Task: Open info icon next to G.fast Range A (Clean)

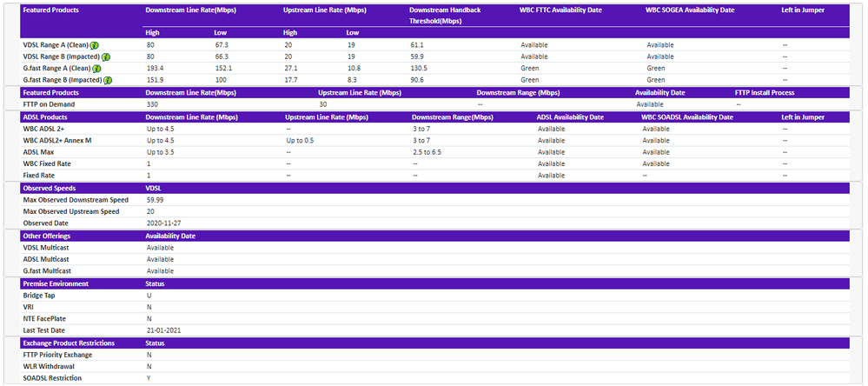Action: coord(96,69)
